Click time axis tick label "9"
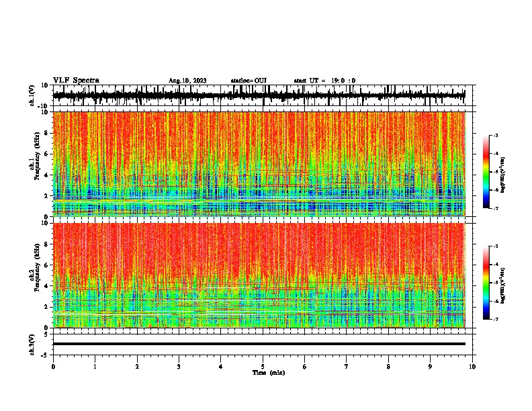 coord(430,367)
